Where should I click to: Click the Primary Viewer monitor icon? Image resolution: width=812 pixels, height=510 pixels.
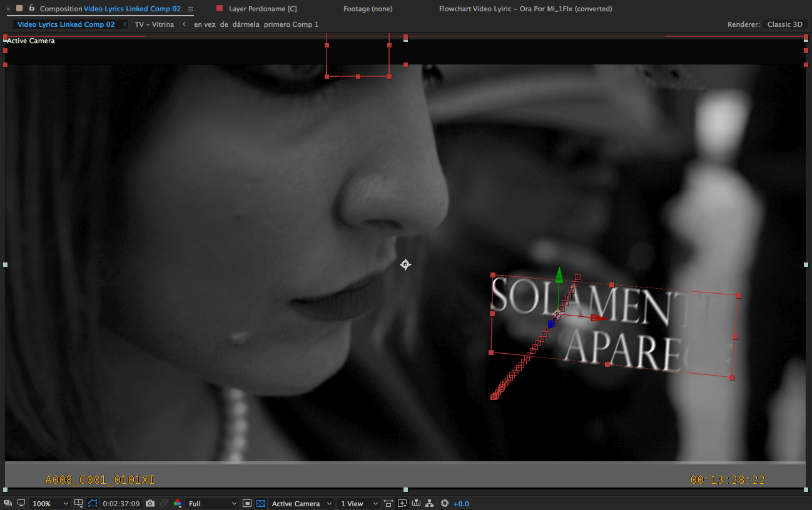(x=21, y=503)
